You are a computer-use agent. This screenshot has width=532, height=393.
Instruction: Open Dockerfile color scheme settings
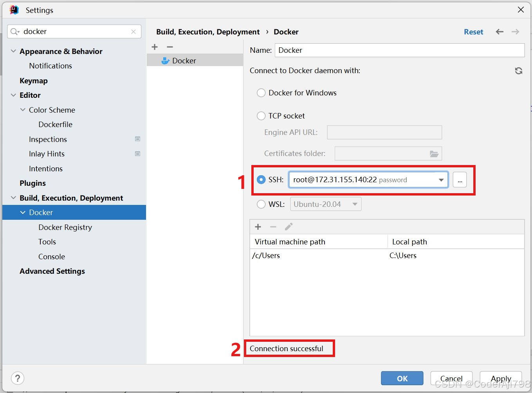pyautogui.click(x=55, y=124)
